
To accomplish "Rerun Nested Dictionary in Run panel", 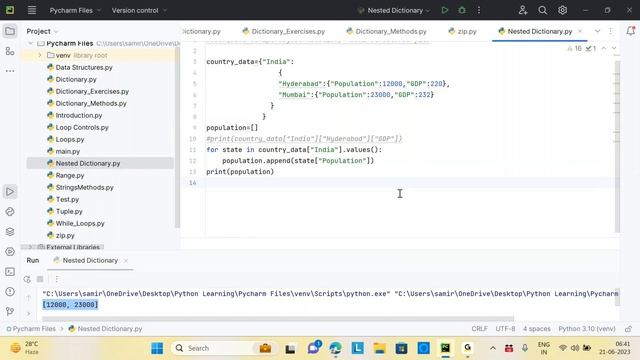I will (x=27, y=279).
